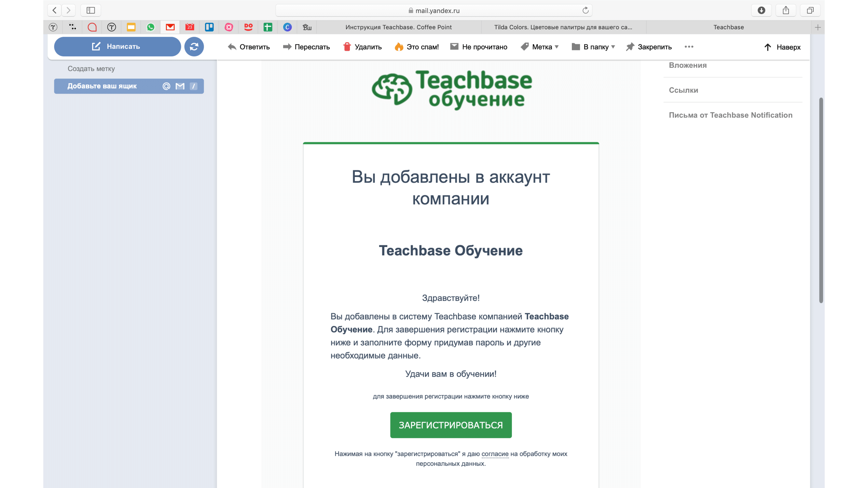868x488 pixels.
Task: Click Создать метку in the sidebar
Action: (91, 69)
